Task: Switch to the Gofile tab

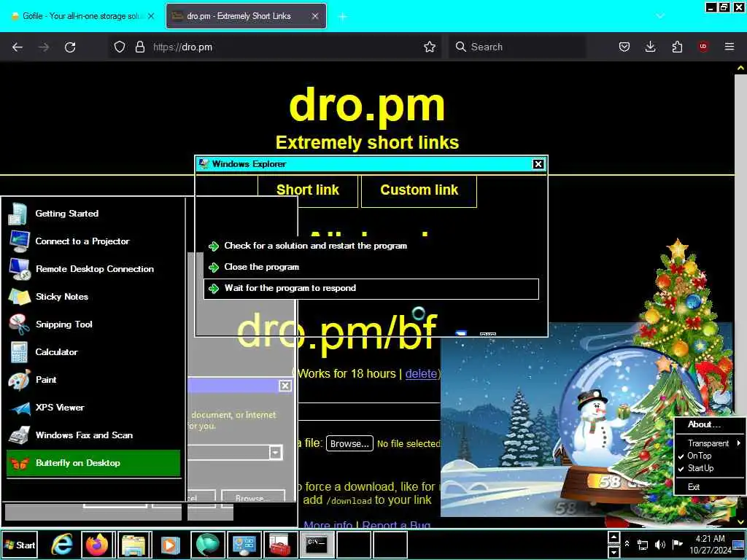Action: pos(82,16)
